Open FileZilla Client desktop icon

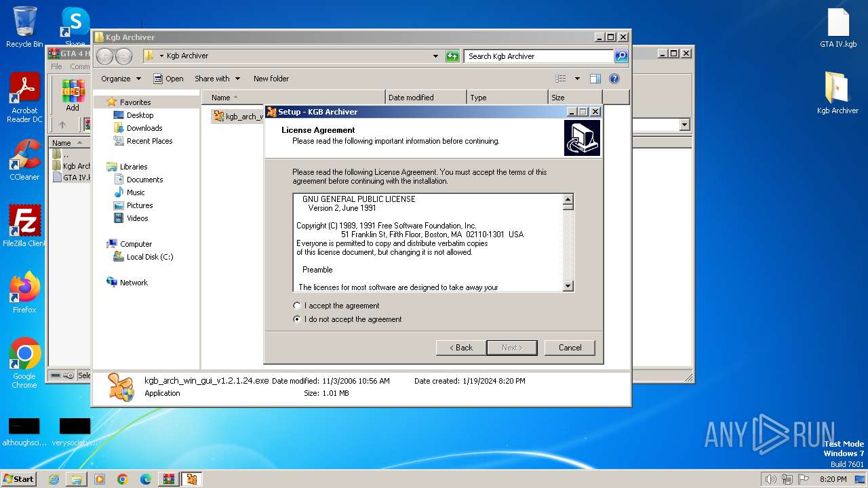click(24, 226)
